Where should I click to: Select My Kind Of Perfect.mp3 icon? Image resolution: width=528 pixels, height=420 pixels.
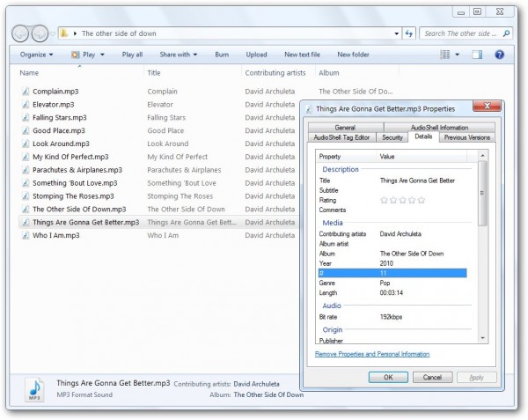[x=26, y=157]
